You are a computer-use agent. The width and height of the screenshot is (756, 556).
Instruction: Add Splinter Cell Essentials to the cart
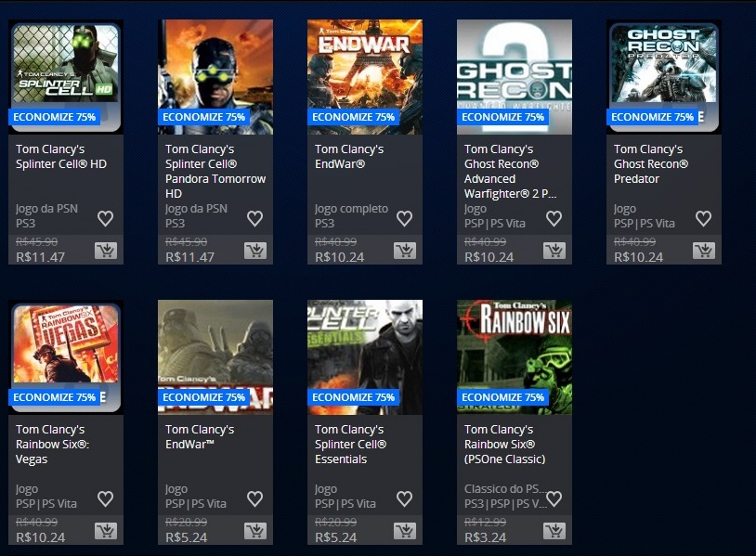tap(405, 531)
